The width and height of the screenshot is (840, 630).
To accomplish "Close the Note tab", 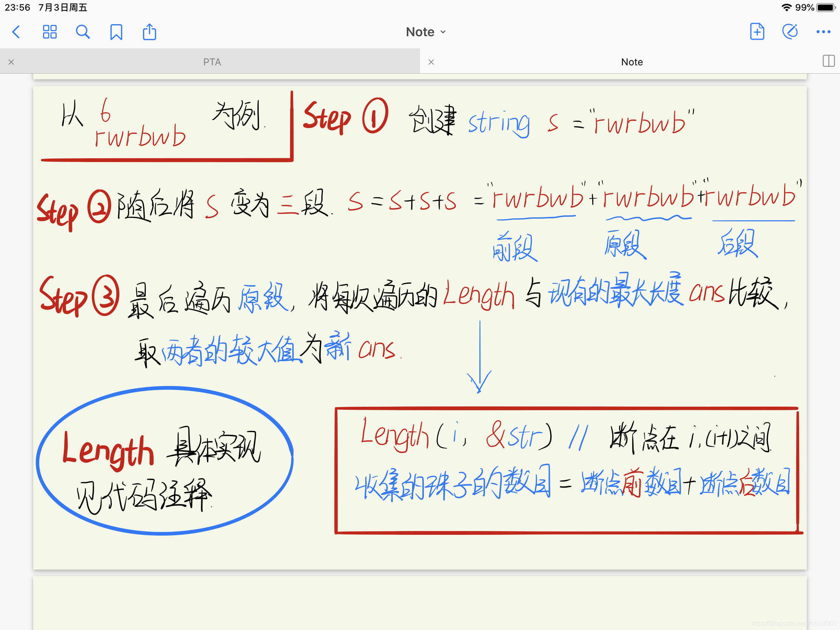I will point(431,62).
